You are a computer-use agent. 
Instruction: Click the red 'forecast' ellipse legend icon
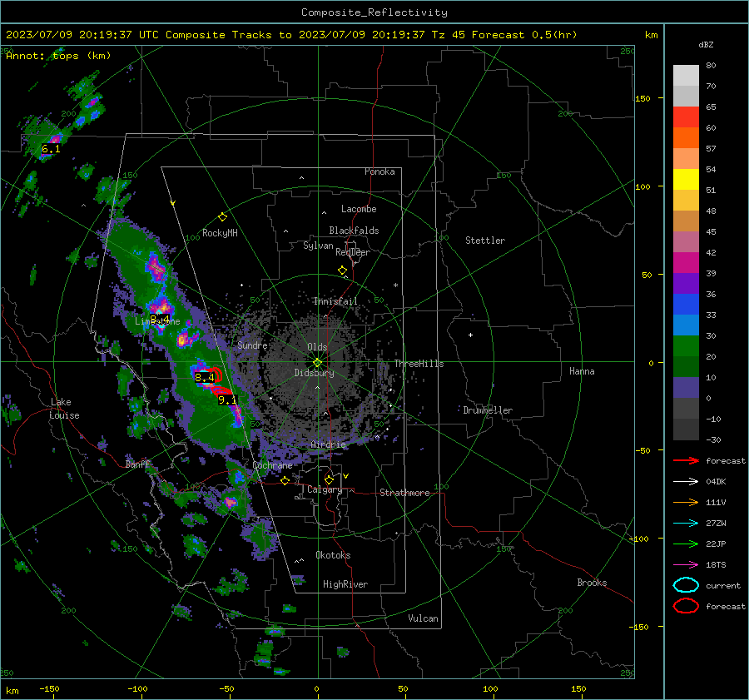click(x=686, y=606)
